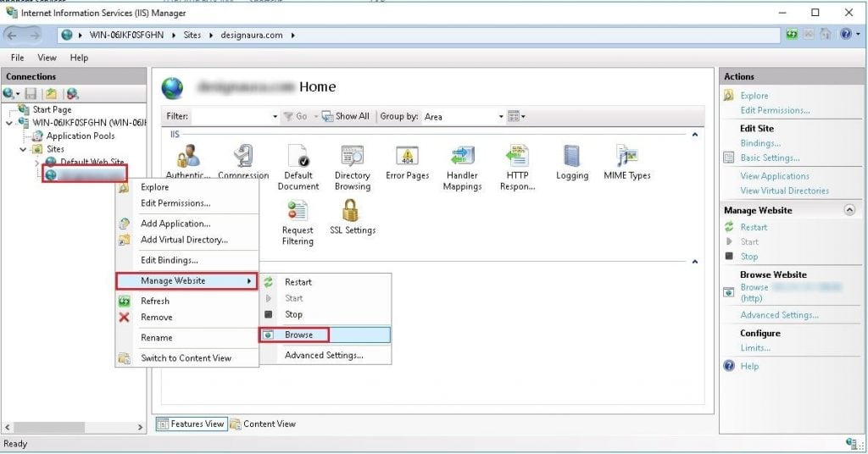Choose Switch to Content View
This screenshot has width=868, height=454.
tap(186, 357)
